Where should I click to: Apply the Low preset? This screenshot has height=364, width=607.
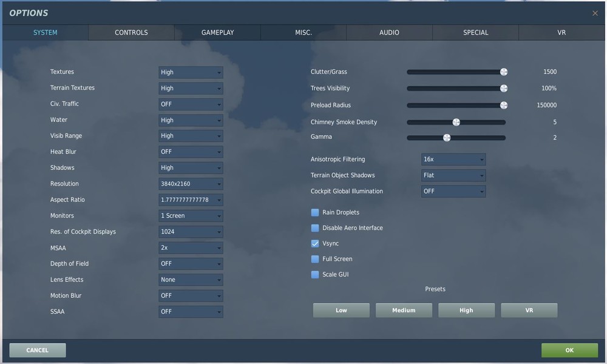[x=341, y=310]
